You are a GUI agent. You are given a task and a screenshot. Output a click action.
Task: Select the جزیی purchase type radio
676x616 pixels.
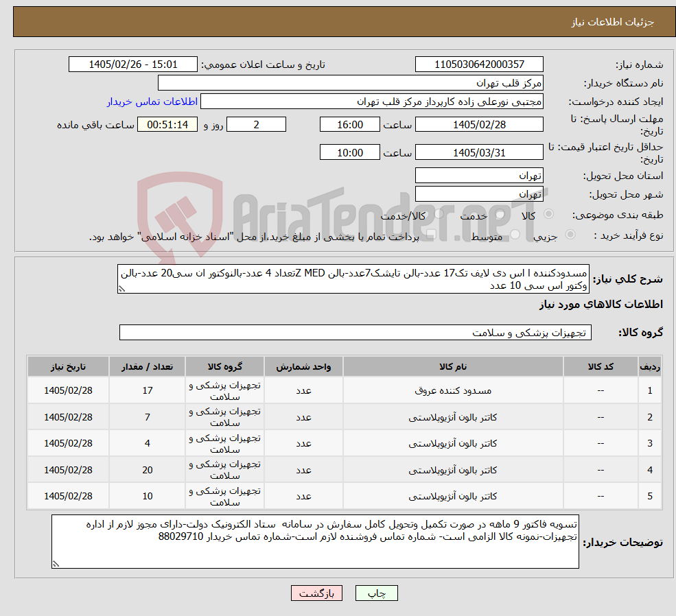pos(570,235)
